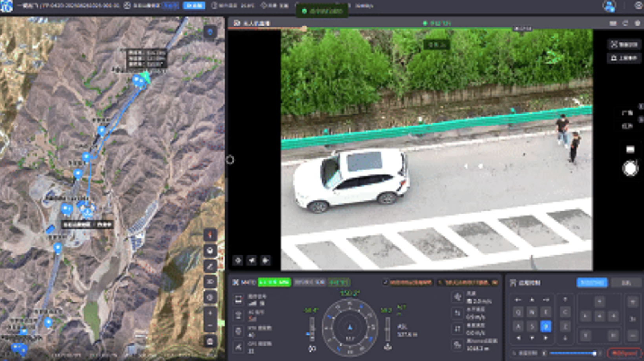
Task: Click the wind speed icon in telemetry panel
Action: click(457, 297)
